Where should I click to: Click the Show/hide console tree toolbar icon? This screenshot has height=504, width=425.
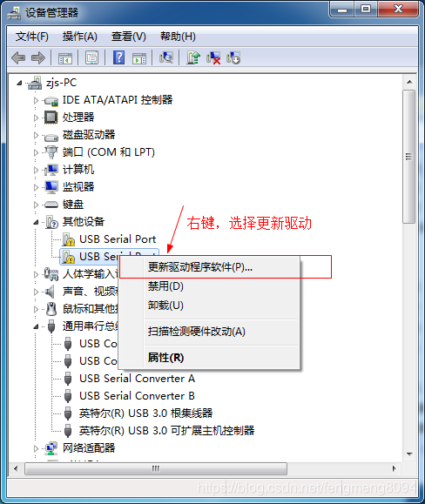click(x=65, y=58)
